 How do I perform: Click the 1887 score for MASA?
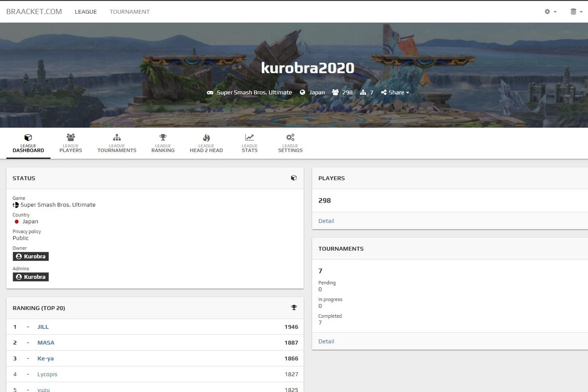click(291, 343)
